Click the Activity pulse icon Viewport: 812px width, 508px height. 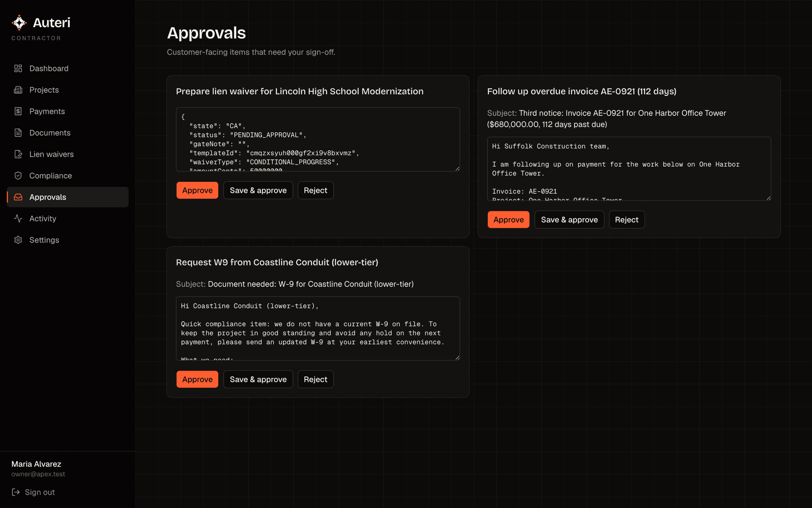(18, 219)
